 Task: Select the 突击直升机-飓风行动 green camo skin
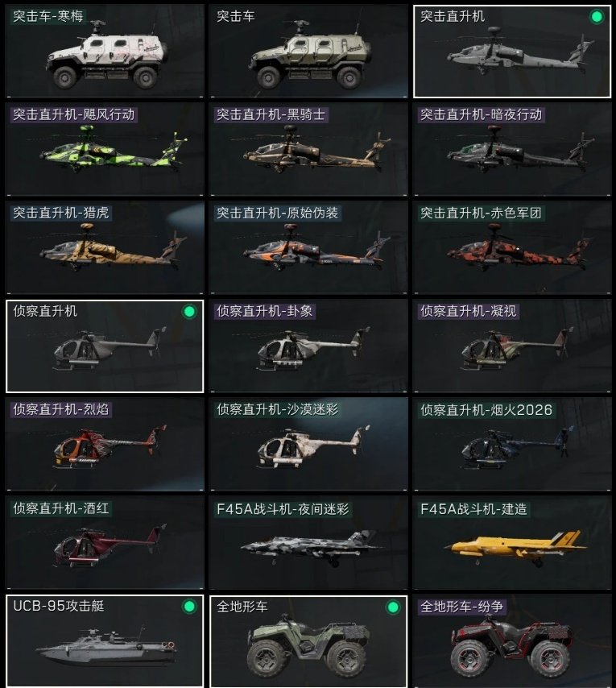[105, 149]
